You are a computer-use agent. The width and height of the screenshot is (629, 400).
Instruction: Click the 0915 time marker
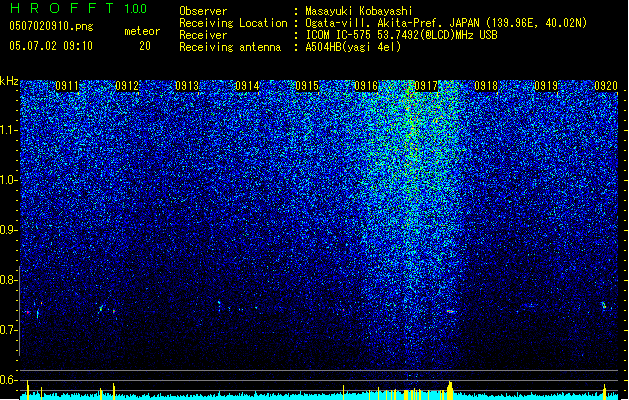tap(307, 85)
